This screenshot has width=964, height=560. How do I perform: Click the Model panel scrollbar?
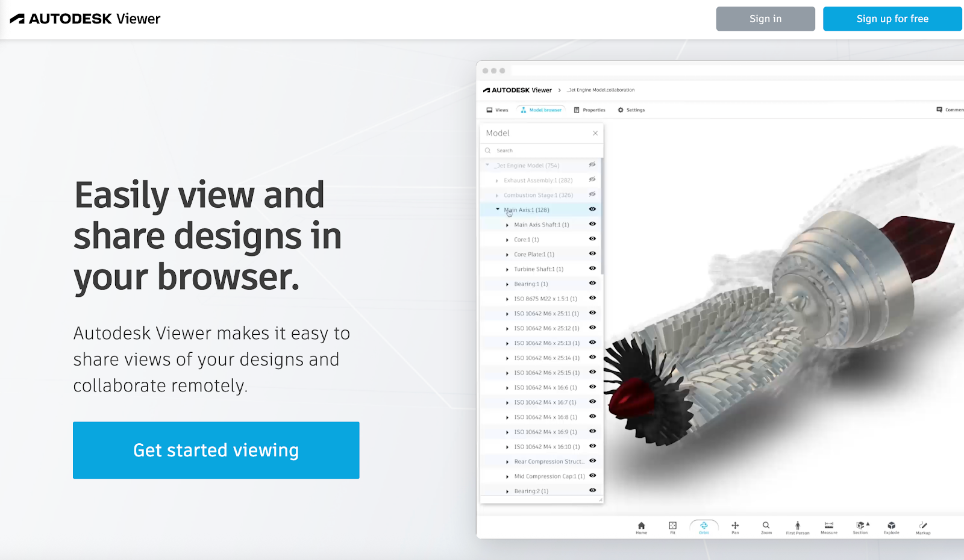[602, 217]
